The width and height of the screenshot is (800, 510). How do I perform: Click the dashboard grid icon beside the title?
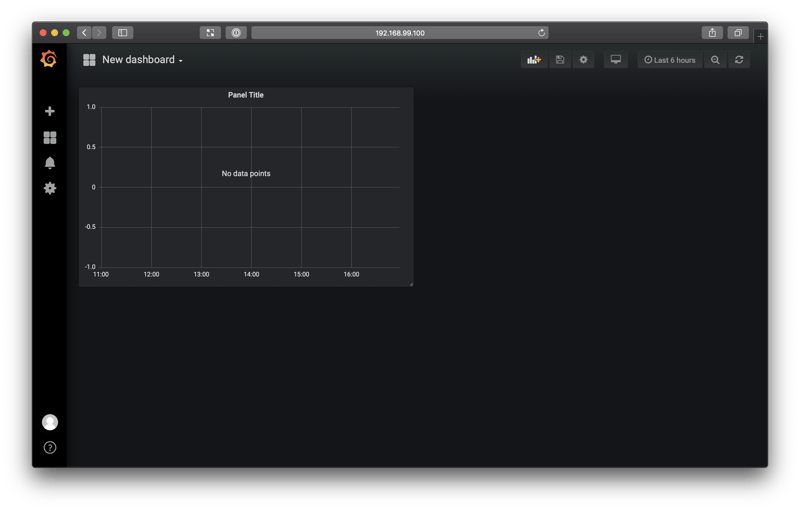89,60
